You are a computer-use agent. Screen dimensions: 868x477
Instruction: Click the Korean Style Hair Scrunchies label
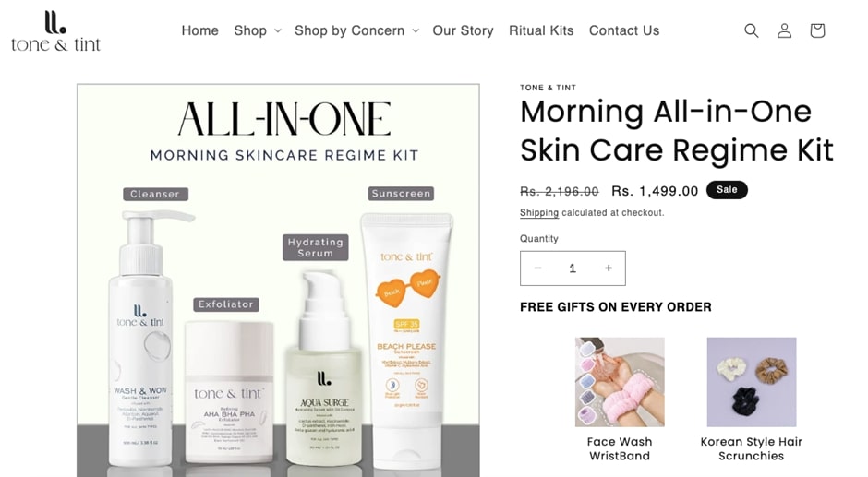[752, 448]
